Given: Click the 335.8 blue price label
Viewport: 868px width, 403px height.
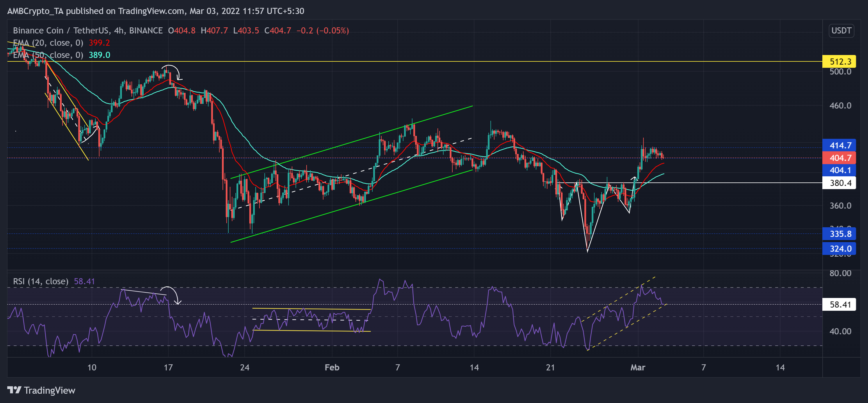Looking at the screenshot, I should [x=839, y=234].
